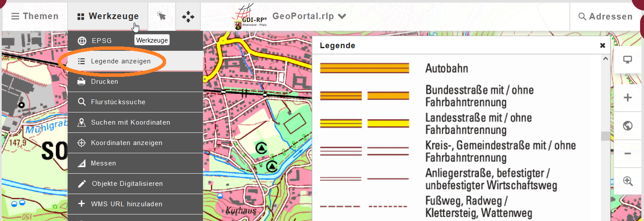This screenshot has height=221, width=644.
Task: Start the Messen tool
Action: point(135,163)
